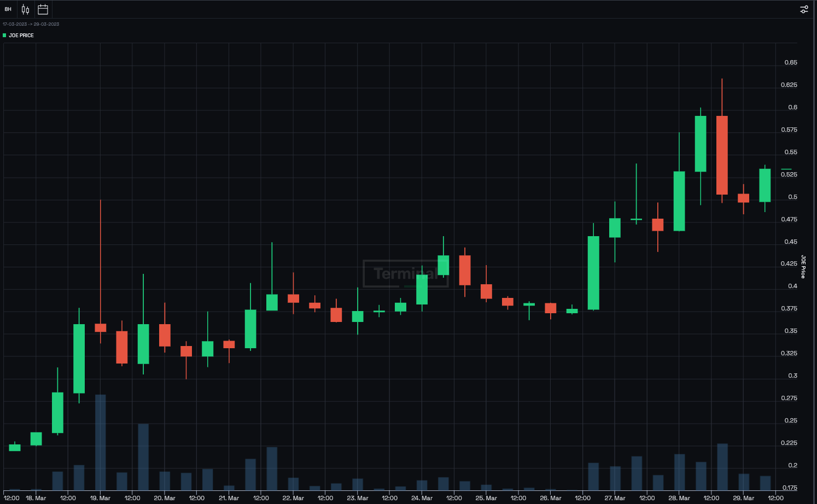The image size is (817, 504).
Task: Click the 0.6 price axis label
Action: point(792,107)
